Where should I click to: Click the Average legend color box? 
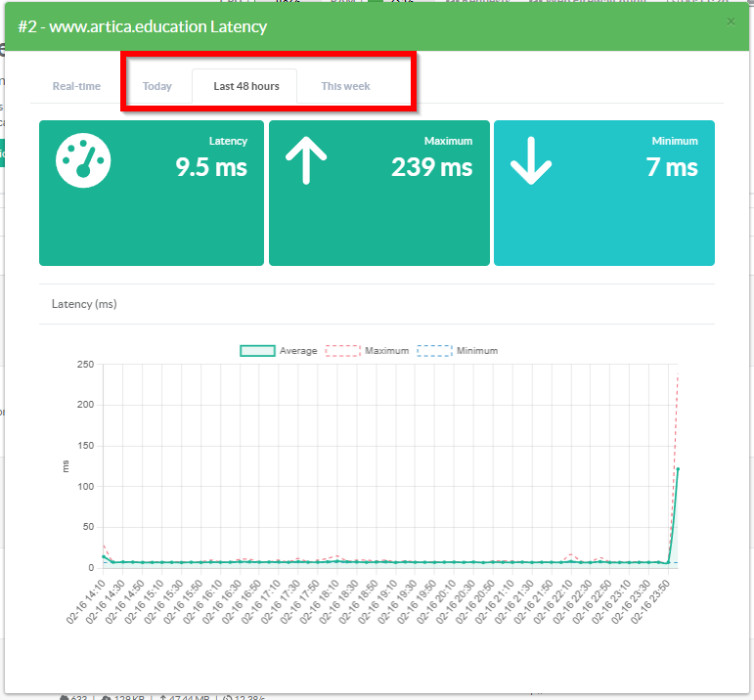pos(257,351)
